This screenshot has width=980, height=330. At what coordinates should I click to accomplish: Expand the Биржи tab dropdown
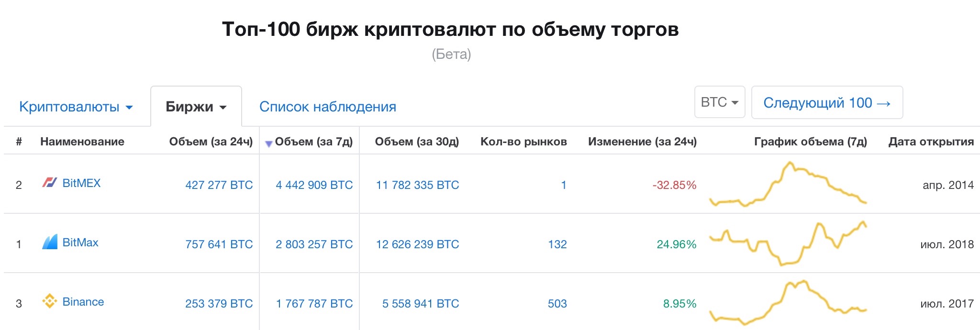click(x=196, y=107)
